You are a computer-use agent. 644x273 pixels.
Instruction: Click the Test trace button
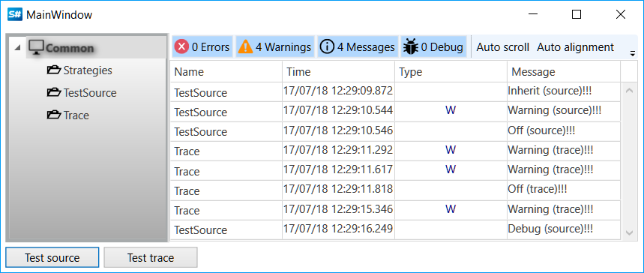point(151,258)
